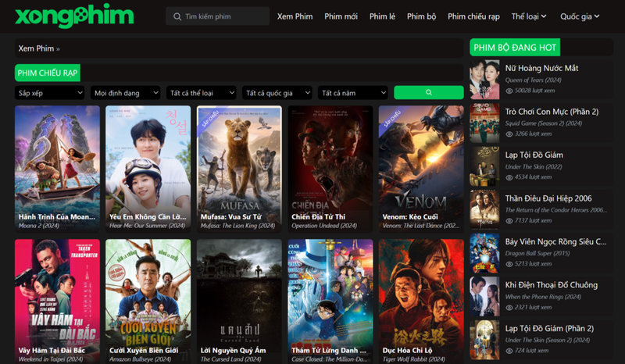Click the "50028 lượt xem" text
The width and height of the screenshot is (625, 364).
point(534,91)
